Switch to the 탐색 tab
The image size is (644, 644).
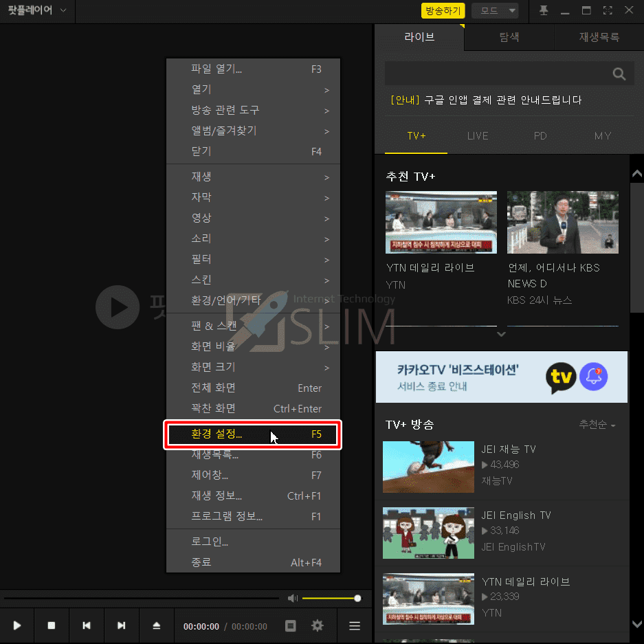(x=509, y=37)
